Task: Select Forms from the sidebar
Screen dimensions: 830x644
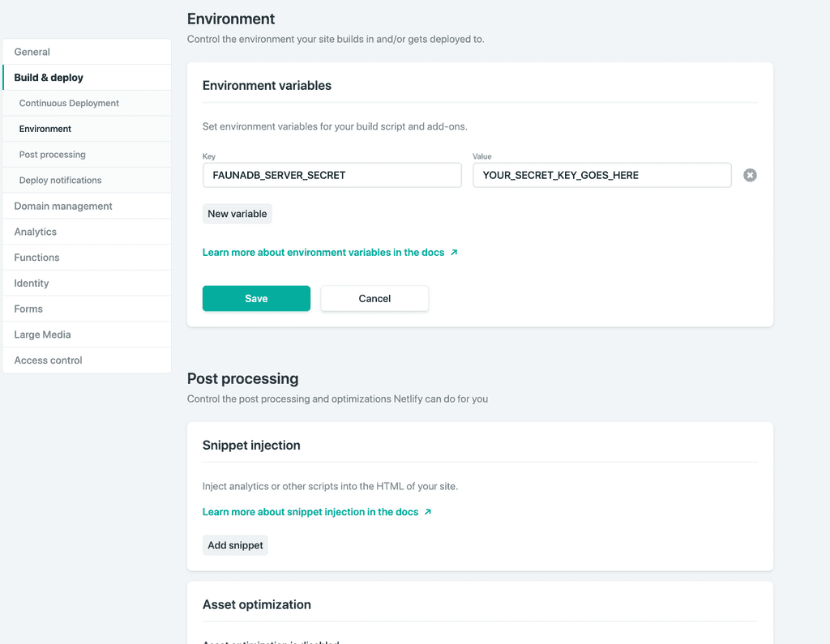Action: (x=28, y=309)
